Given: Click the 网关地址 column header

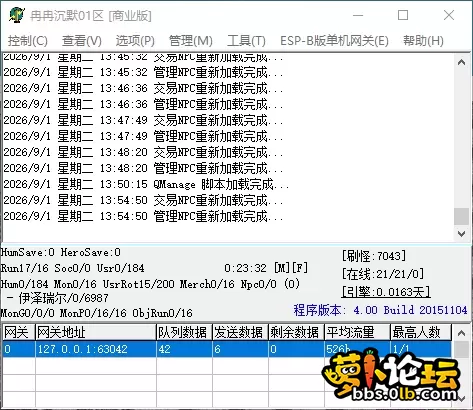Looking at the screenshot, I should (96, 332).
